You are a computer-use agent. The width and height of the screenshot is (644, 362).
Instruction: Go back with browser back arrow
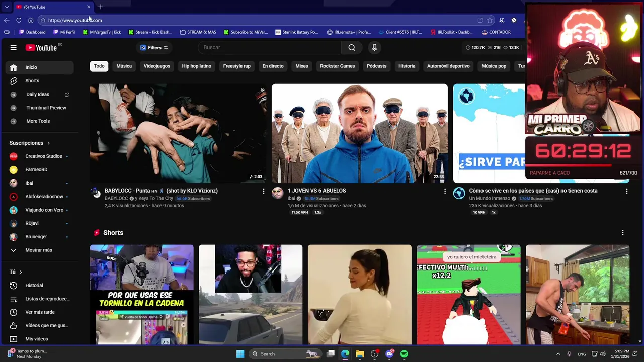click(7, 20)
